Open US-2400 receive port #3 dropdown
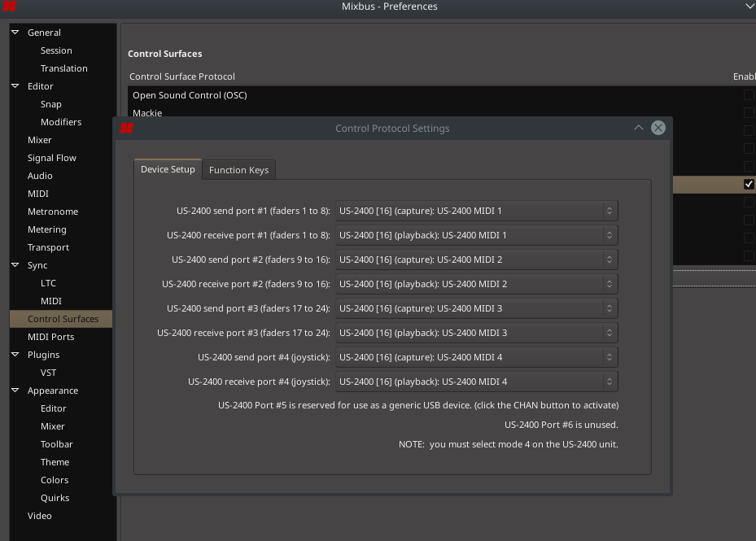This screenshot has width=756, height=541. (476, 333)
